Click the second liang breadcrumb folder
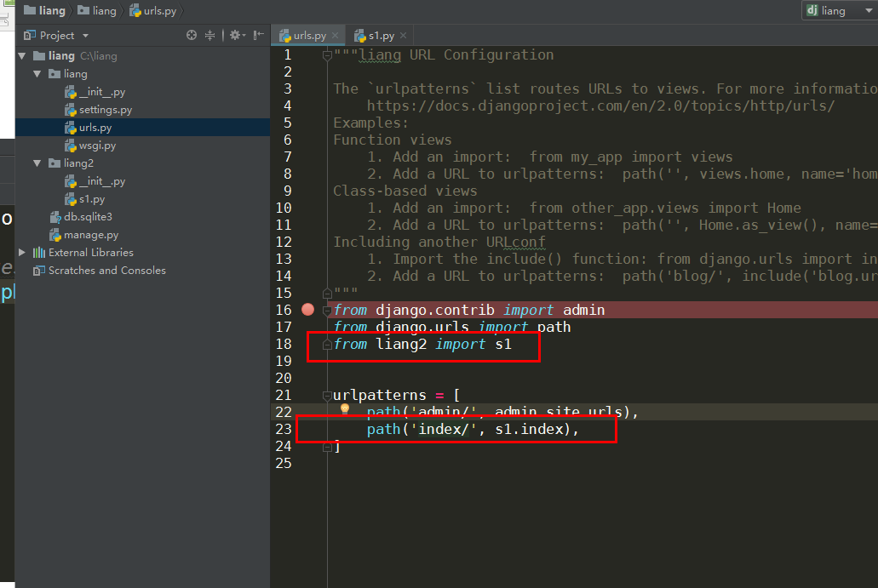This screenshot has height=588, width=878. tap(97, 10)
